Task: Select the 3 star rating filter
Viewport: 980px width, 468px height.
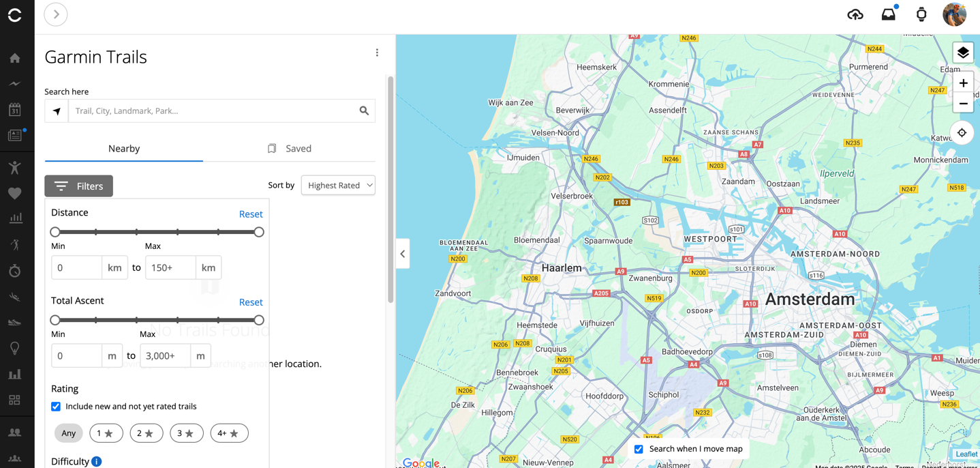Action: tap(187, 433)
